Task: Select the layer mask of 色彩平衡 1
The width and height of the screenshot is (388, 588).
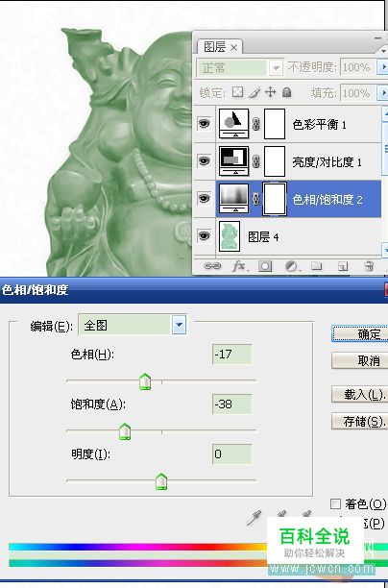Action: 275,124
